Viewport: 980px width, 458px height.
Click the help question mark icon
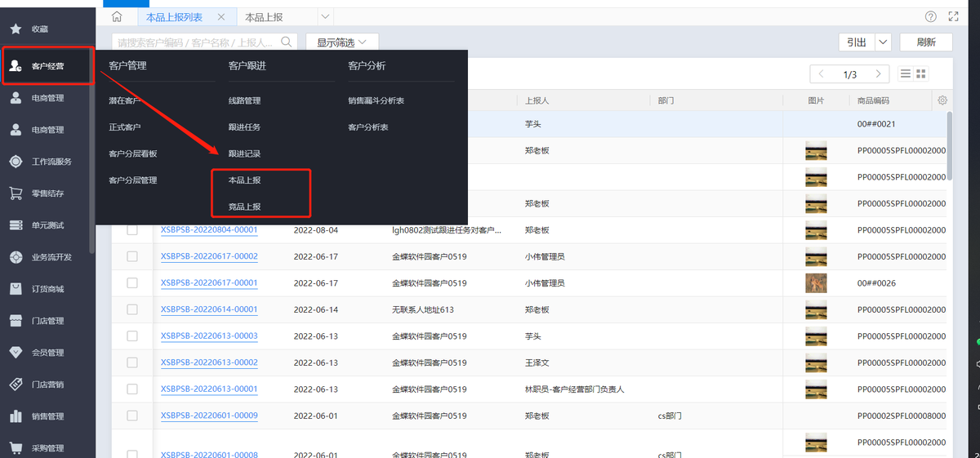[931, 16]
